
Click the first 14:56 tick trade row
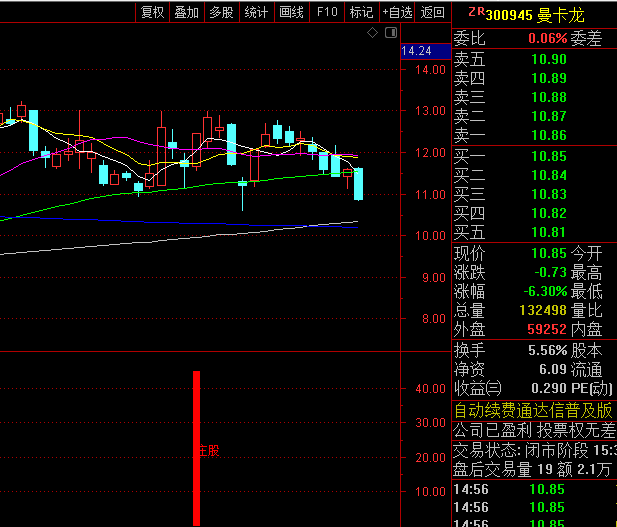(x=535, y=489)
